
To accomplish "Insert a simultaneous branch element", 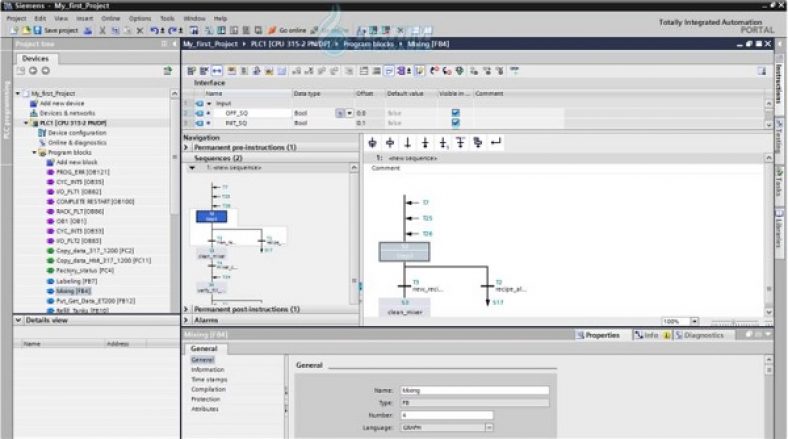I will [478, 143].
